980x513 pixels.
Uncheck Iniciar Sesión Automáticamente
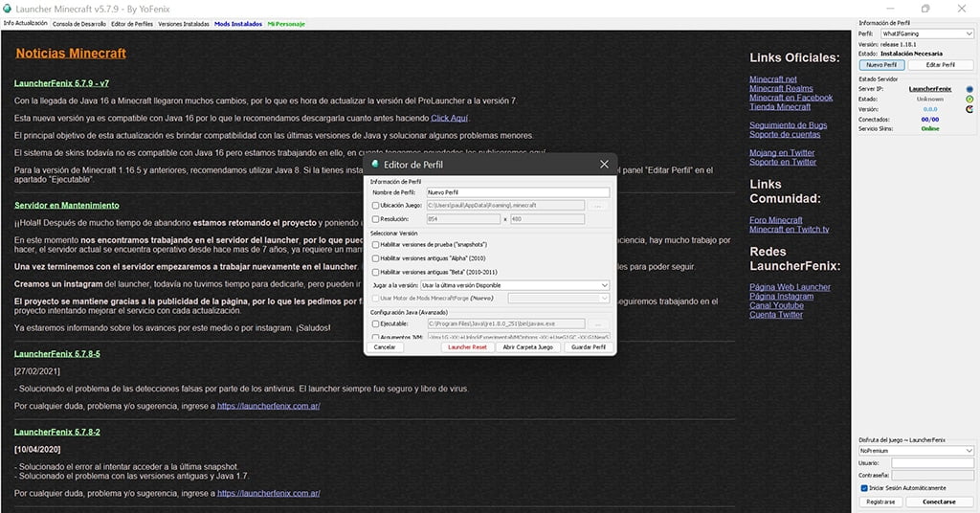click(864, 488)
